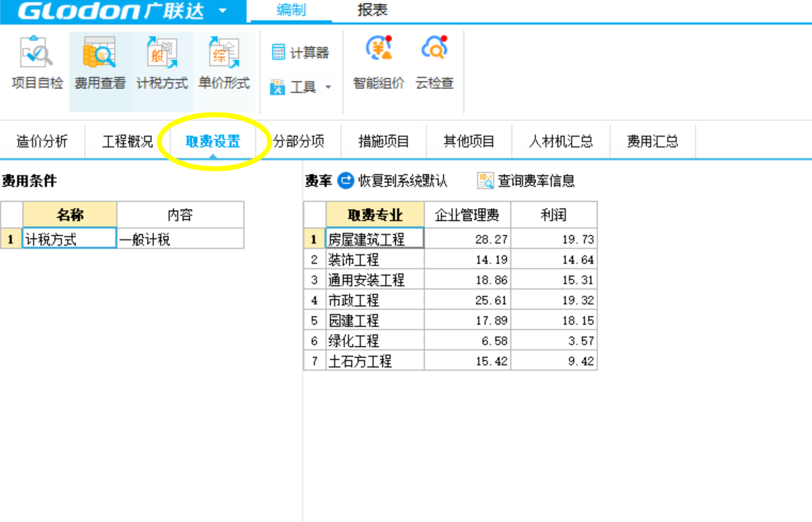Go to the 措施项目 tab
This screenshot has height=522, width=812.
coord(383,141)
